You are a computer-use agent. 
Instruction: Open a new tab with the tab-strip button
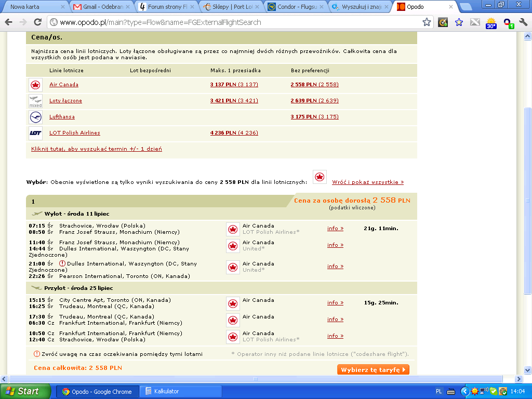click(x=466, y=7)
